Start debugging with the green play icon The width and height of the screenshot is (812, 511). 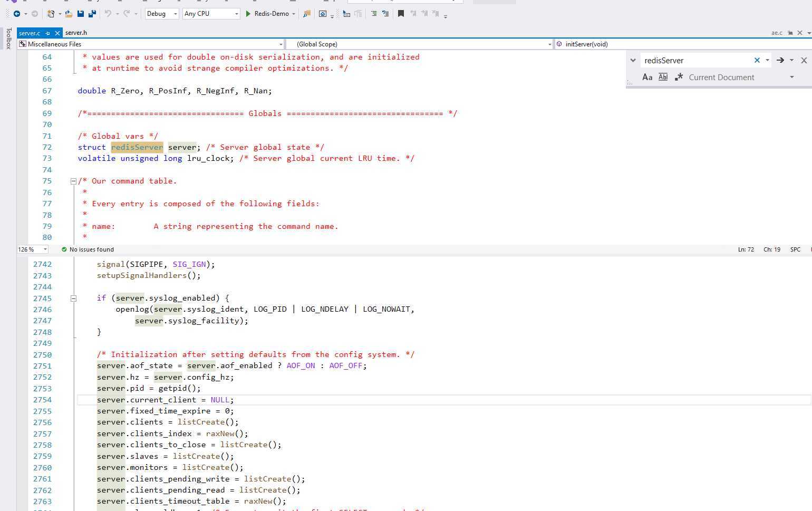(248, 14)
